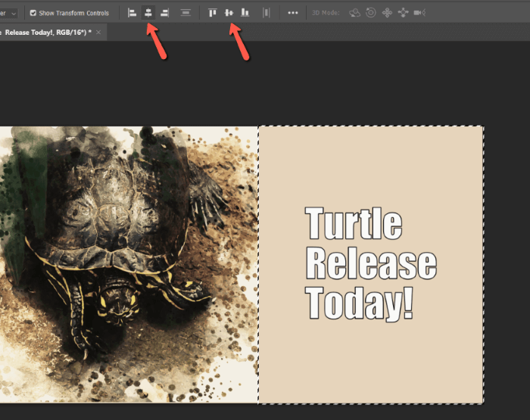Click Distribute horizontally icon
The image size is (530, 420).
185,13
